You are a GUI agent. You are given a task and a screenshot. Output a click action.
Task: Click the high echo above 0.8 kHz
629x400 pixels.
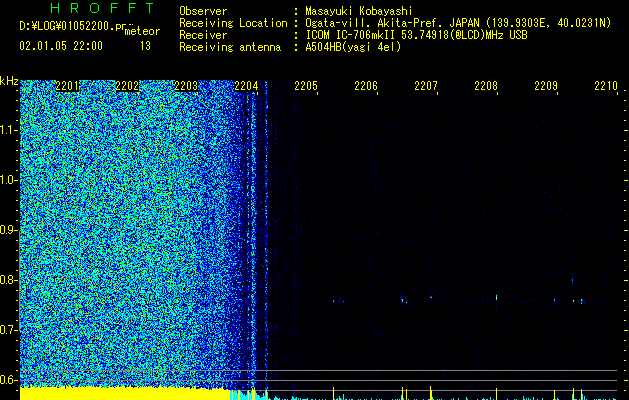[x=572, y=280]
